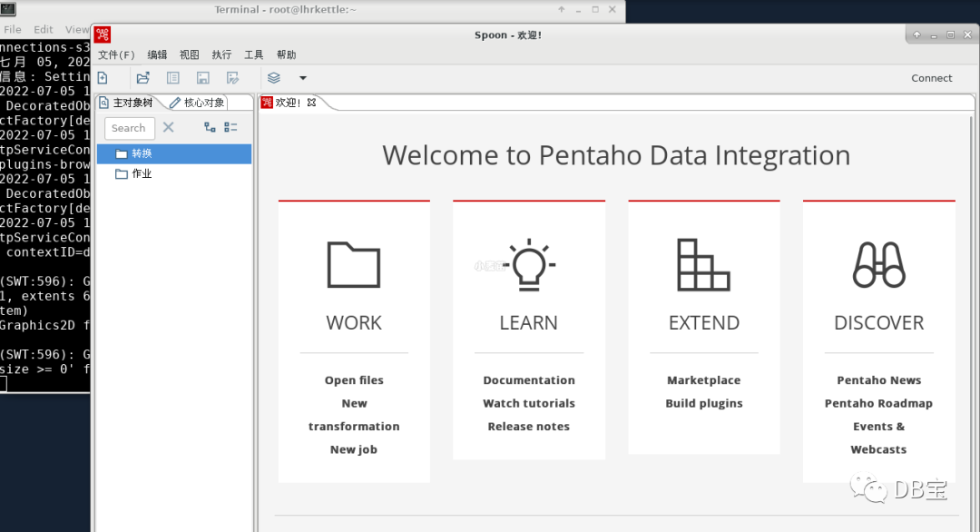Image resolution: width=980 pixels, height=532 pixels.
Task: Click the New transformation link
Action: [x=354, y=415]
